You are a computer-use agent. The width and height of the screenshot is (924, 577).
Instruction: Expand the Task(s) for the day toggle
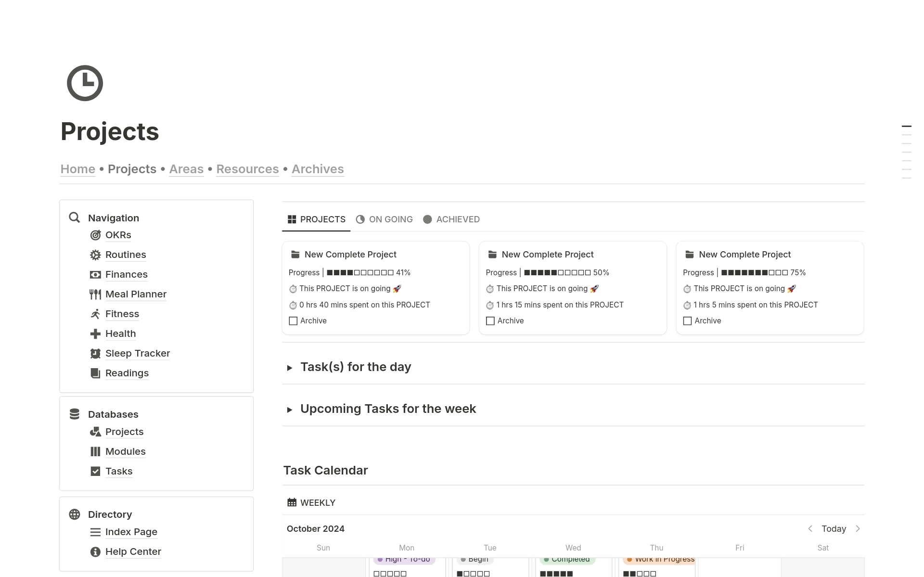click(x=290, y=368)
